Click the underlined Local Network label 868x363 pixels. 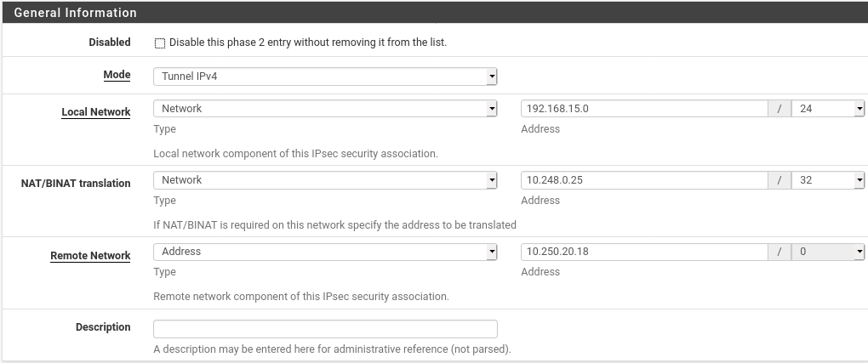click(95, 112)
